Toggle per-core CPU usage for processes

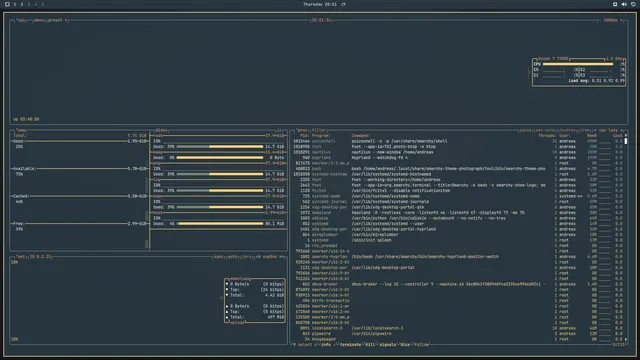click(x=545, y=130)
